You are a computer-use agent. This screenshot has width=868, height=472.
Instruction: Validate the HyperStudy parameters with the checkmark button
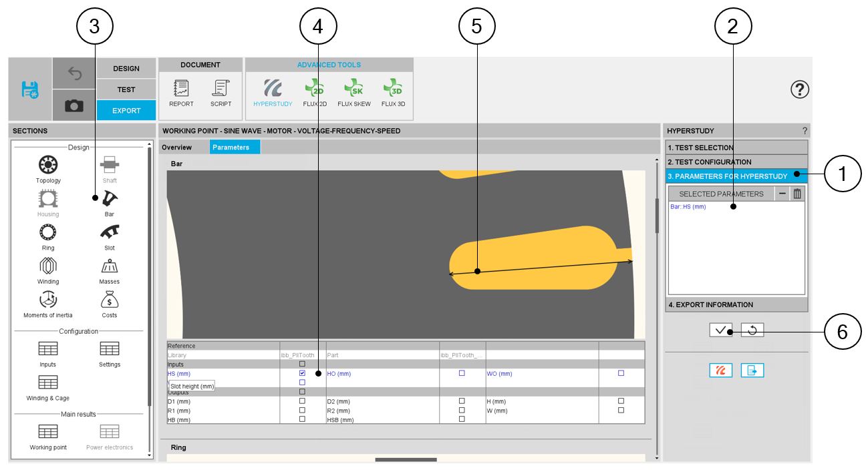pyautogui.click(x=720, y=330)
